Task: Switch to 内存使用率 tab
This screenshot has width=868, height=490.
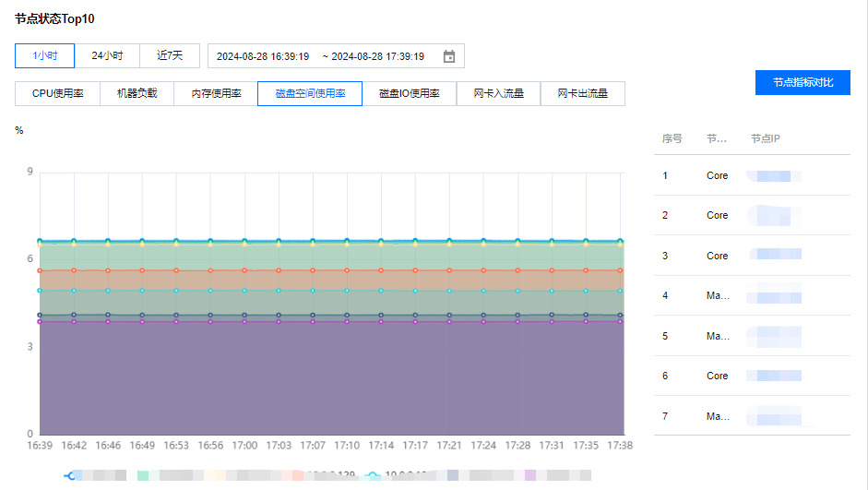Action: (216, 94)
